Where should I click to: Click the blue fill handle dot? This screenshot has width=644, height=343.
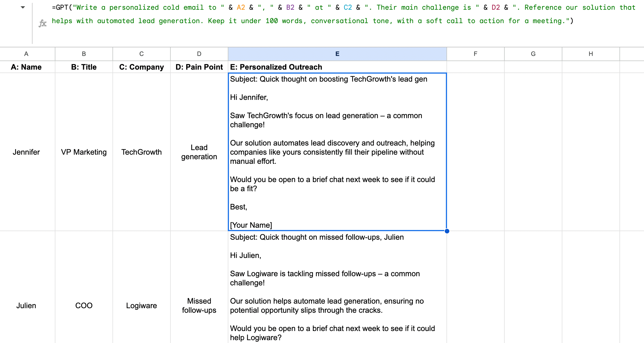[x=447, y=231]
